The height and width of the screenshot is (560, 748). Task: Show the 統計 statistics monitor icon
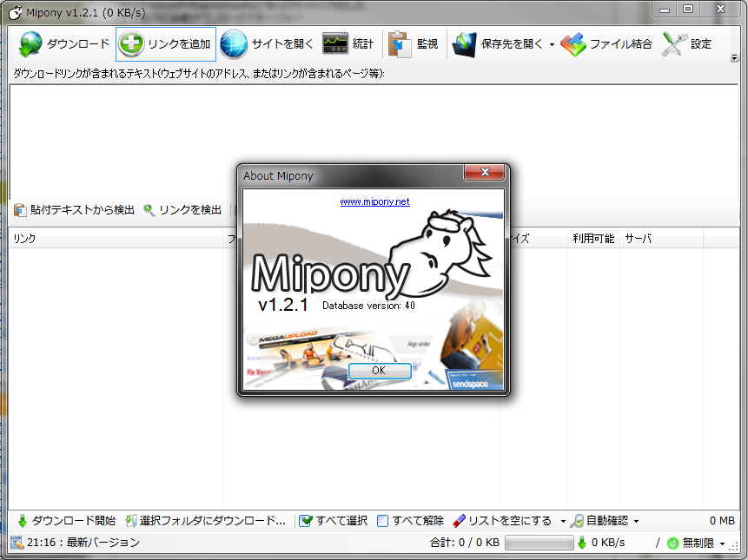335,43
